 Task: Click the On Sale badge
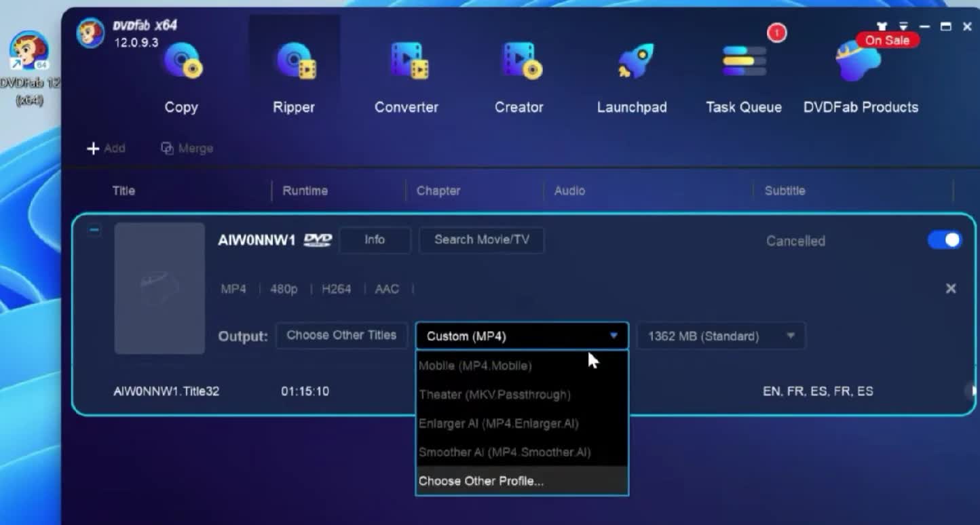coord(887,41)
